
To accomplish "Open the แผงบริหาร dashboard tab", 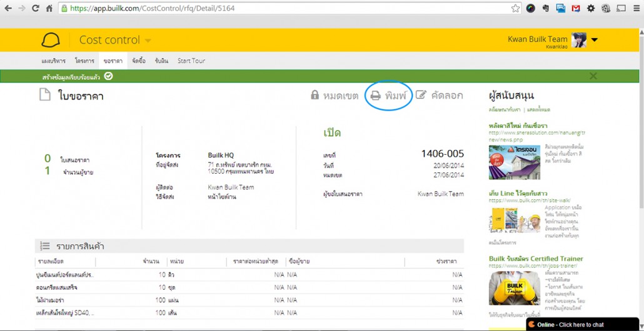I will point(53,61).
